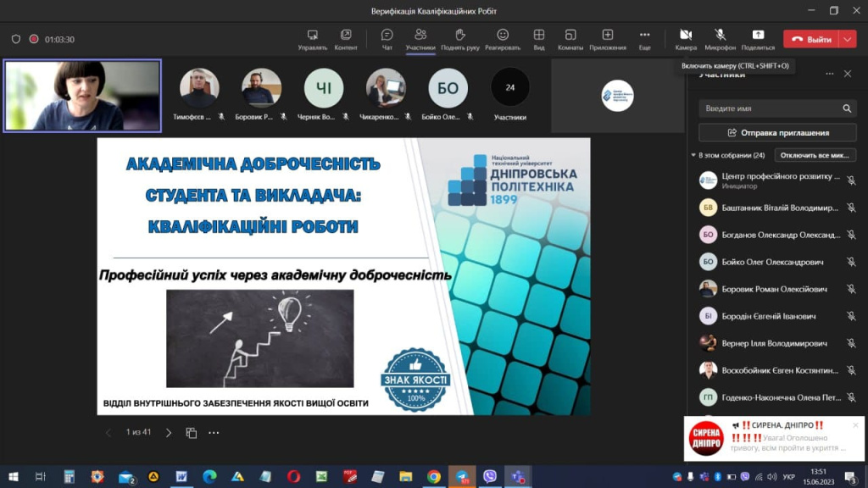Go to previous slide arrow
The height and width of the screenshot is (488, 868).
pyautogui.click(x=108, y=433)
